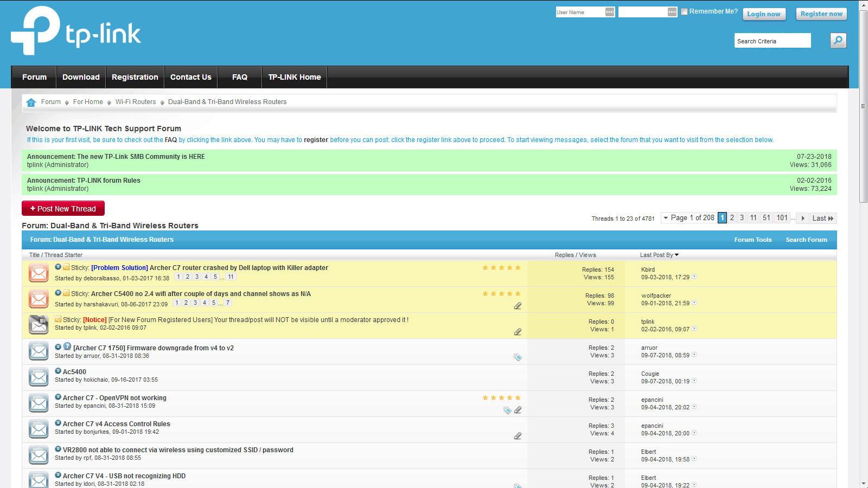Open Archer C7 v4 Access Control Rules thread

(x=117, y=424)
